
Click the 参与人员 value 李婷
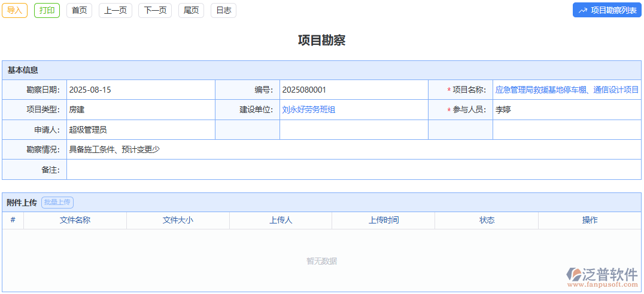coord(503,109)
